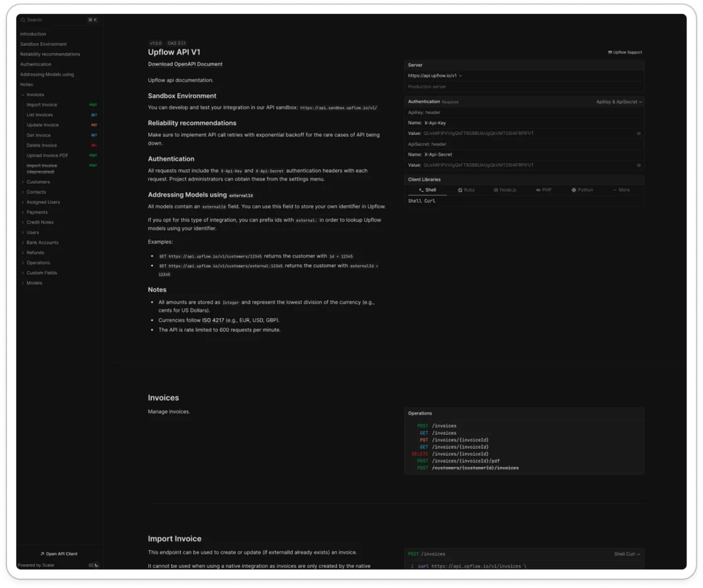Click Download OpenAPI Document link

point(185,64)
